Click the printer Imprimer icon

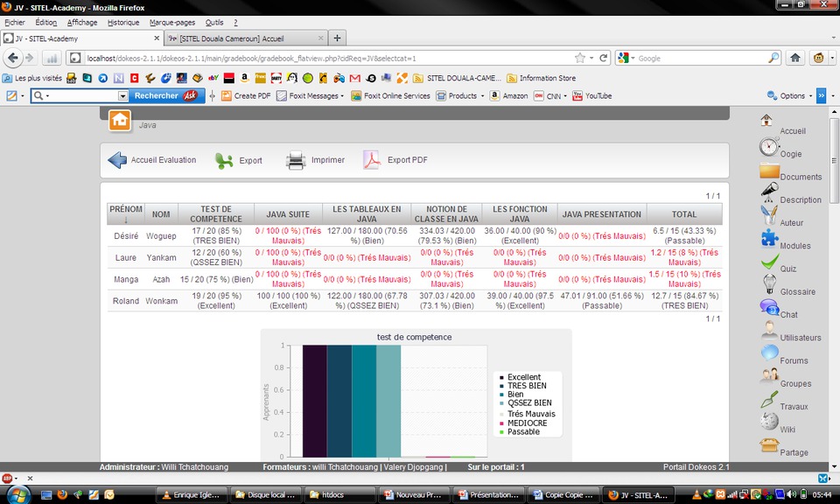[296, 160]
